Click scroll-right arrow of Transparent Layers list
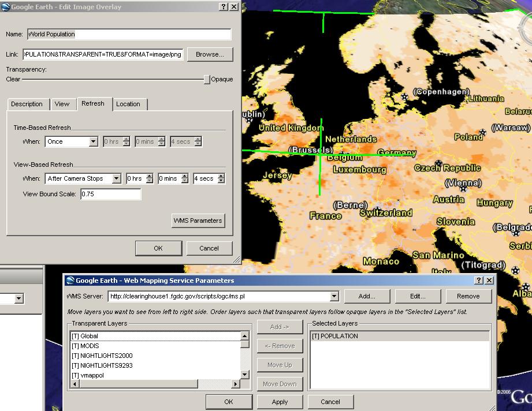 pyautogui.click(x=236, y=384)
